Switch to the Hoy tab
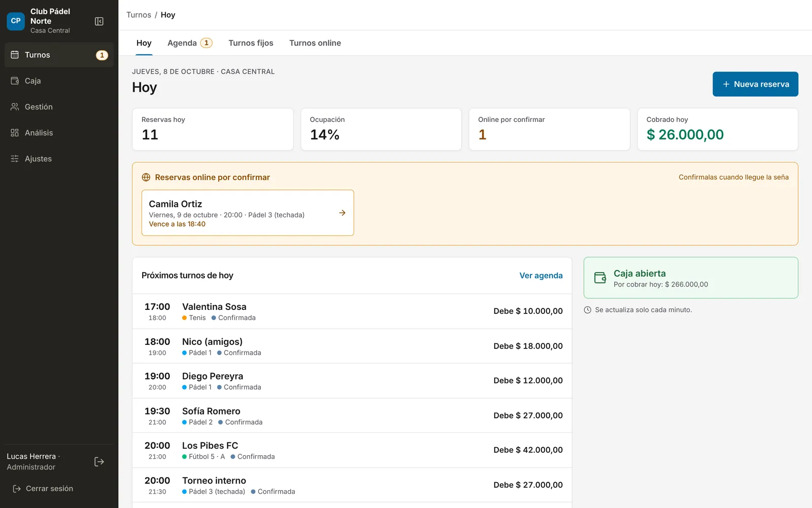The image size is (812, 508). click(x=144, y=43)
